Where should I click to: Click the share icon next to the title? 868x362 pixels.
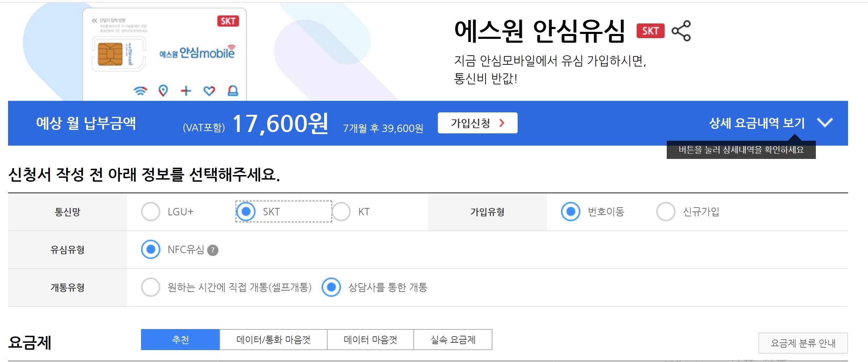681,31
